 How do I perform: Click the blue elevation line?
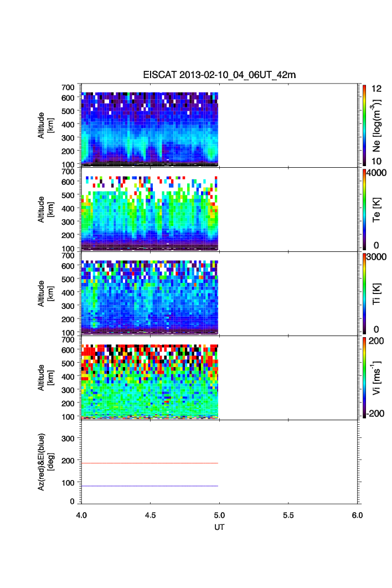tap(149, 486)
